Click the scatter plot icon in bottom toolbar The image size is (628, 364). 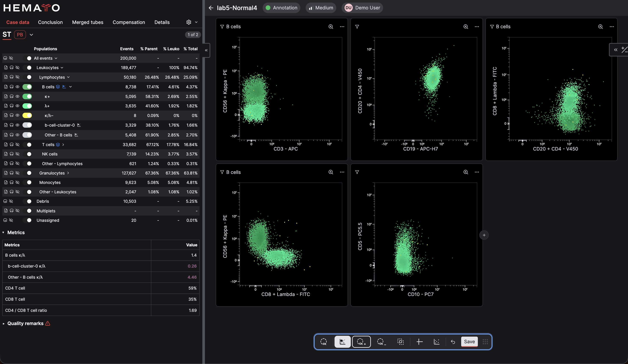[x=436, y=342]
